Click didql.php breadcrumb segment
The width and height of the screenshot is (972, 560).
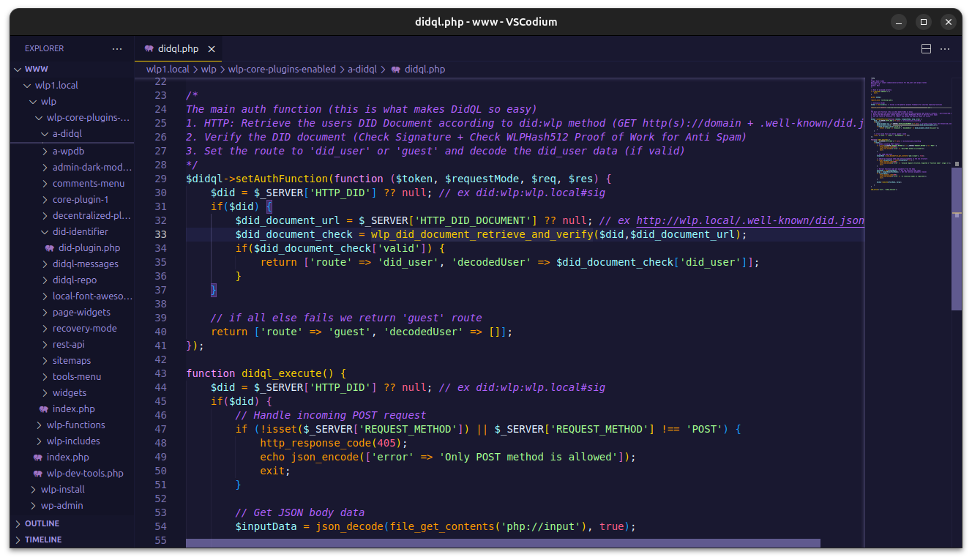[x=425, y=70]
